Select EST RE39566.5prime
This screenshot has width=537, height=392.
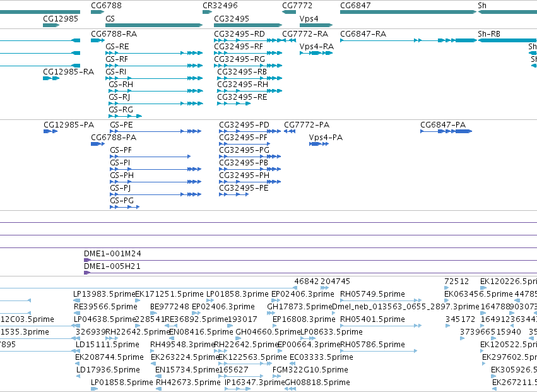pyautogui.click(x=77, y=313)
